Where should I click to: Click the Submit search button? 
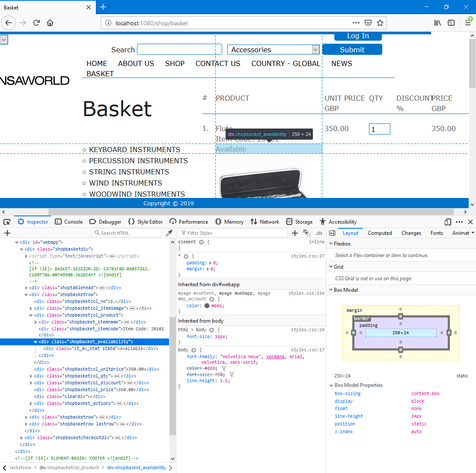pyautogui.click(x=352, y=50)
